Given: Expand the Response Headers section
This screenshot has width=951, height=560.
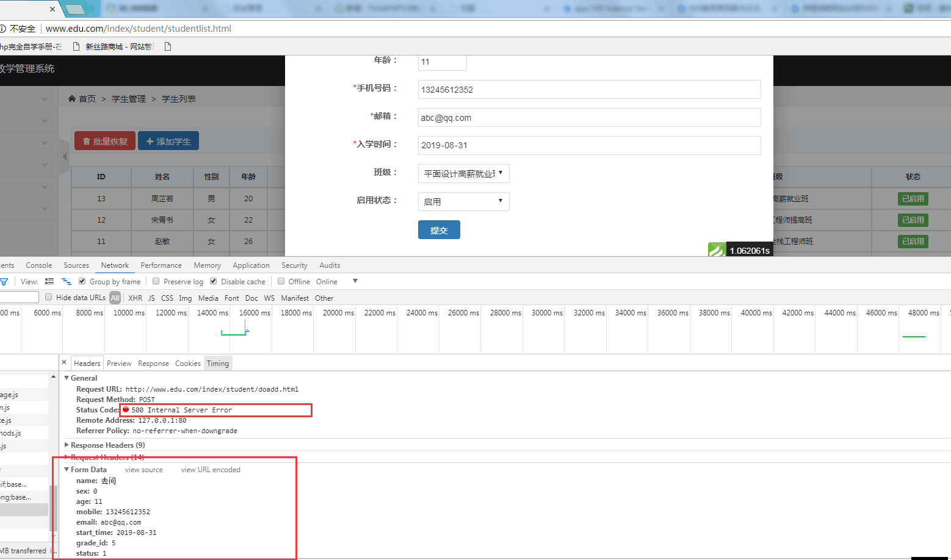Looking at the screenshot, I should coord(107,445).
